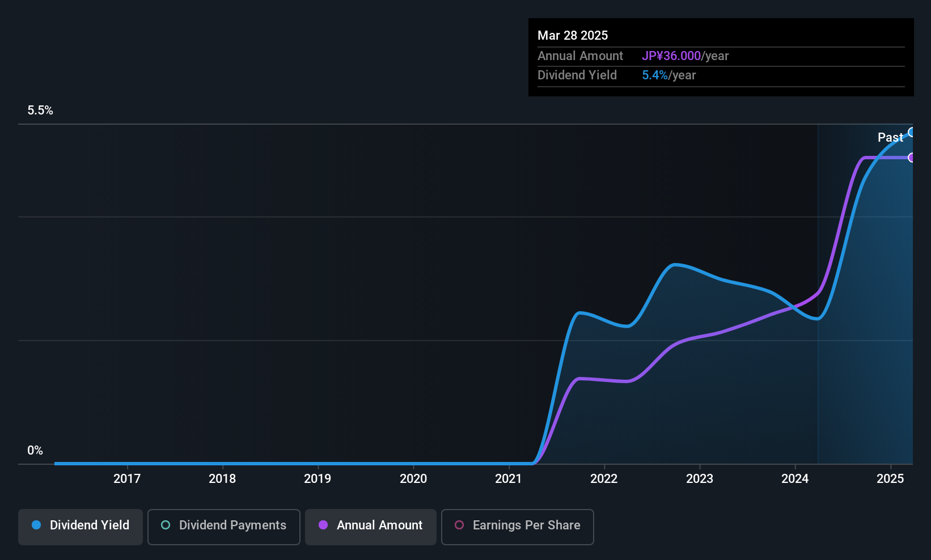Click the purple annual amount endpoint marker

point(912,158)
